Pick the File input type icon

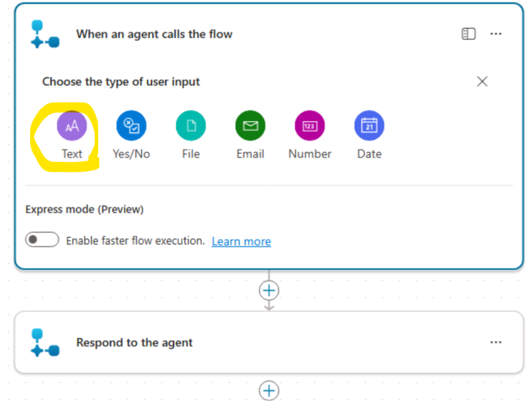[191, 126]
